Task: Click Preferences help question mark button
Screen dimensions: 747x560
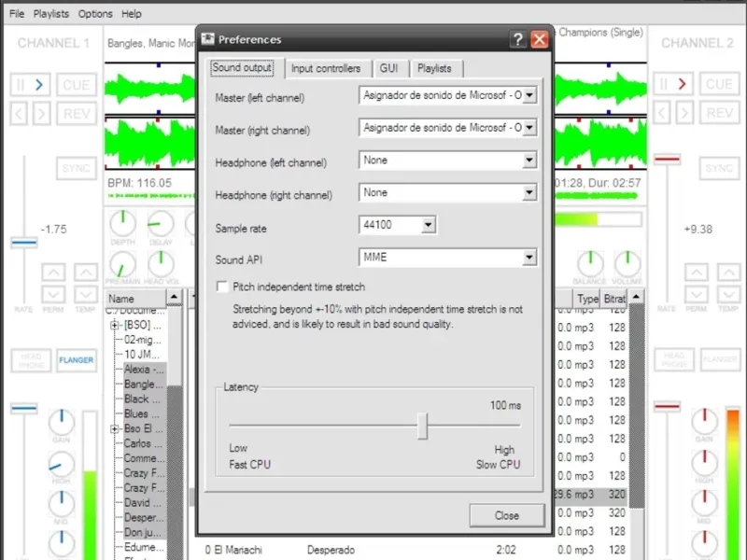Action: [x=518, y=39]
